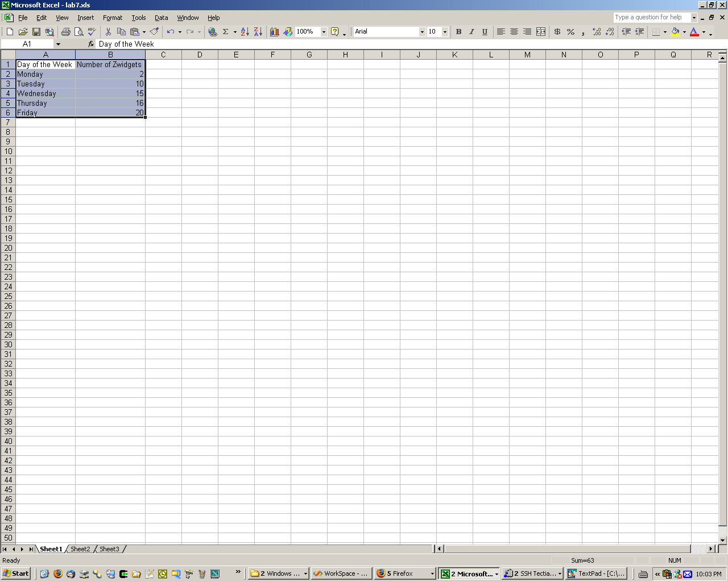Screen dimensions: 728x582
Task: Increase the cell indent
Action: point(639,32)
